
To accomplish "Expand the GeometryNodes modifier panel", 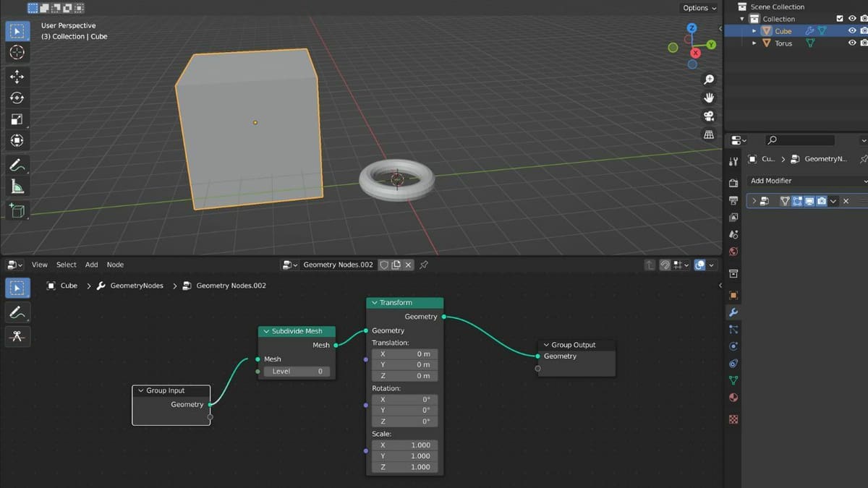I will pyautogui.click(x=754, y=201).
